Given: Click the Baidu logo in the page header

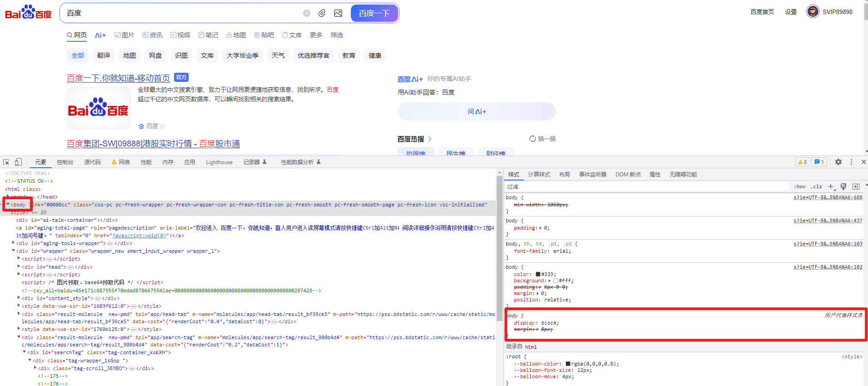Looking at the screenshot, I should click(x=28, y=12).
